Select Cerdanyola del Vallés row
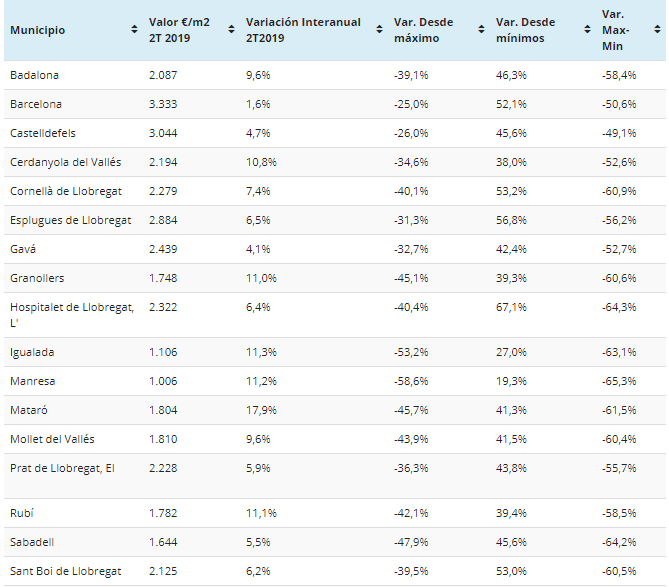This screenshot has height=587, width=669. [66, 162]
